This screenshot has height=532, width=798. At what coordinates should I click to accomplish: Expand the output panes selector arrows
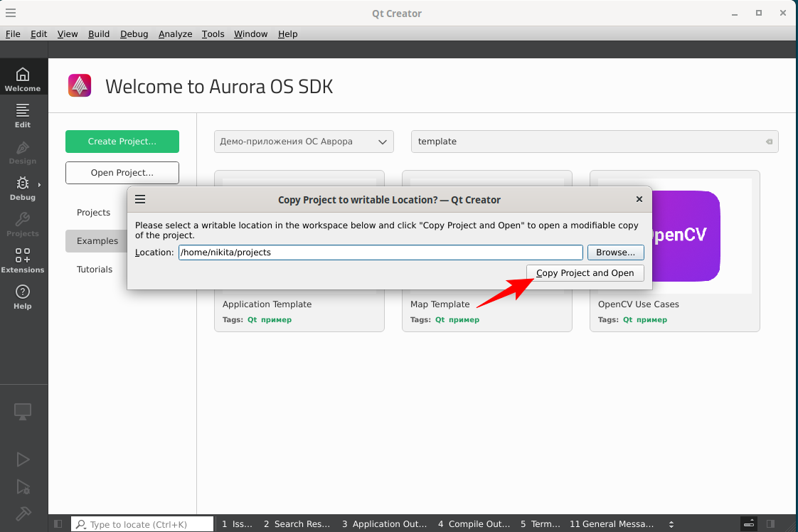[671, 524]
